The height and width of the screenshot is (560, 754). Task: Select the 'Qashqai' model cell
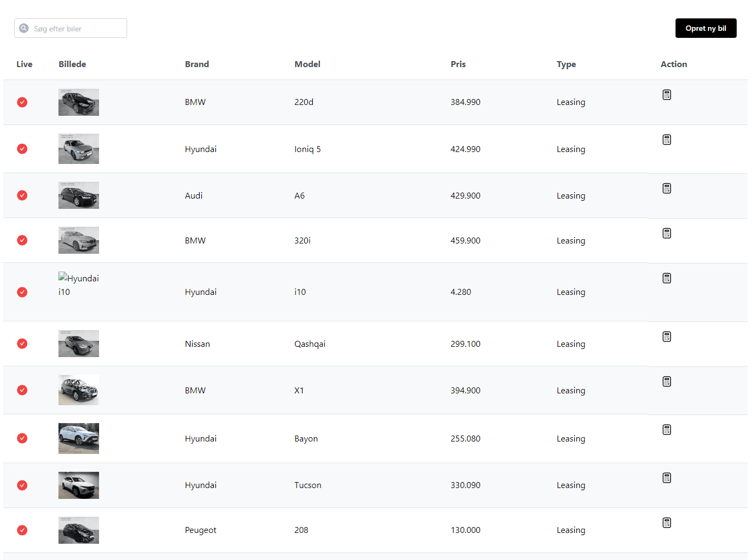click(310, 344)
